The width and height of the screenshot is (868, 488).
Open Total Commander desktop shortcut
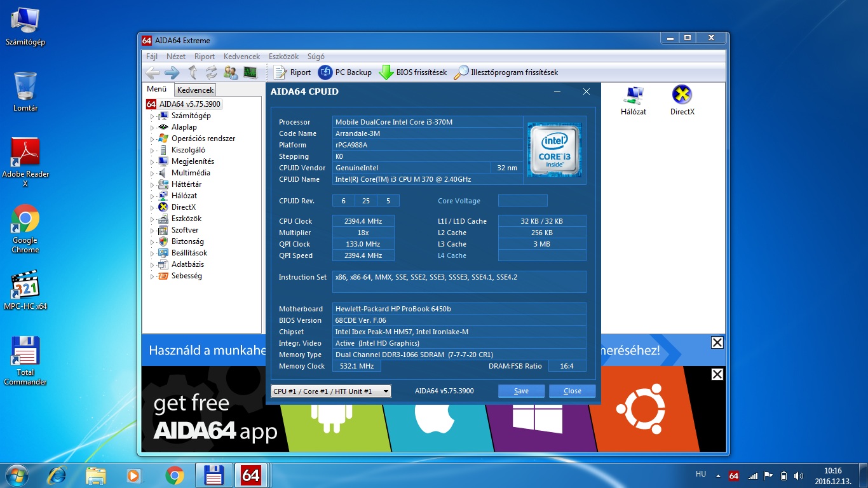25,360
